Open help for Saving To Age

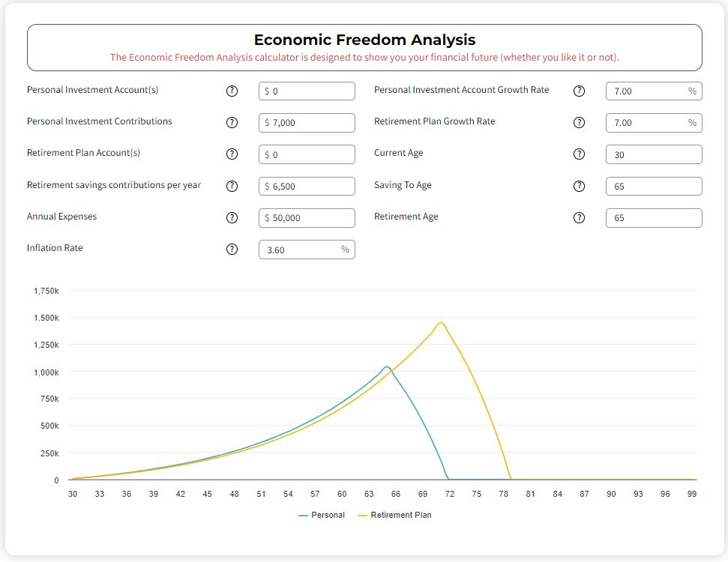click(x=579, y=186)
